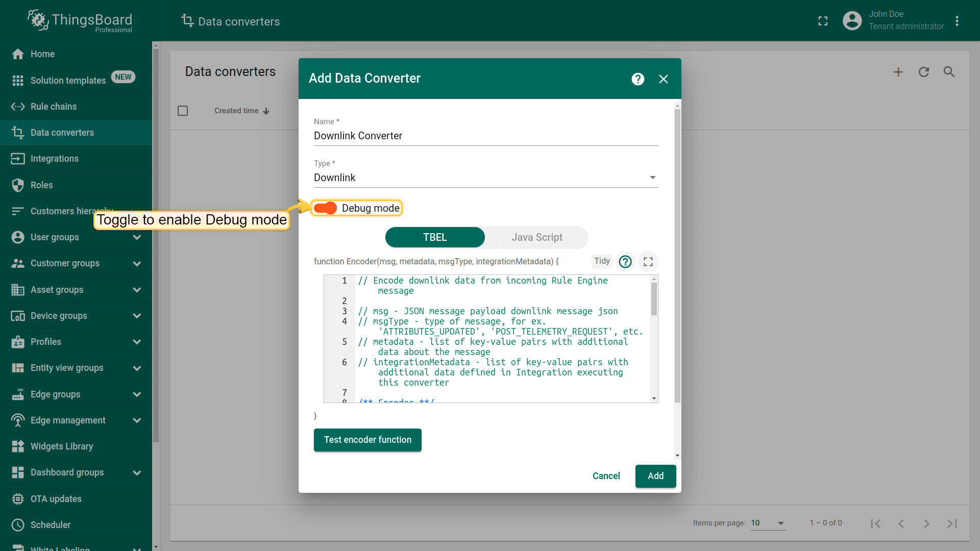
Task: Open Integrations in the sidebar
Action: click(x=55, y=159)
